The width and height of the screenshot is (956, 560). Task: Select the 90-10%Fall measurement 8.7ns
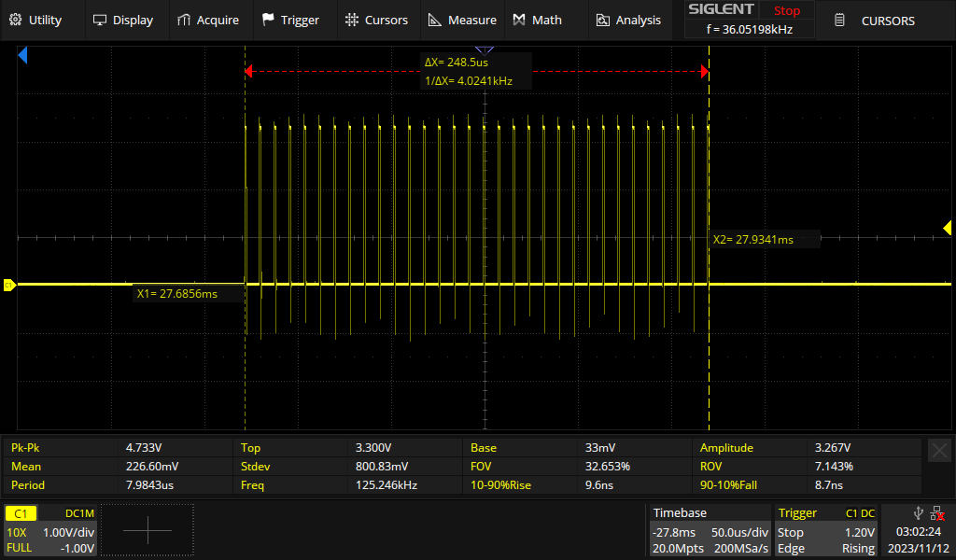coord(808,485)
